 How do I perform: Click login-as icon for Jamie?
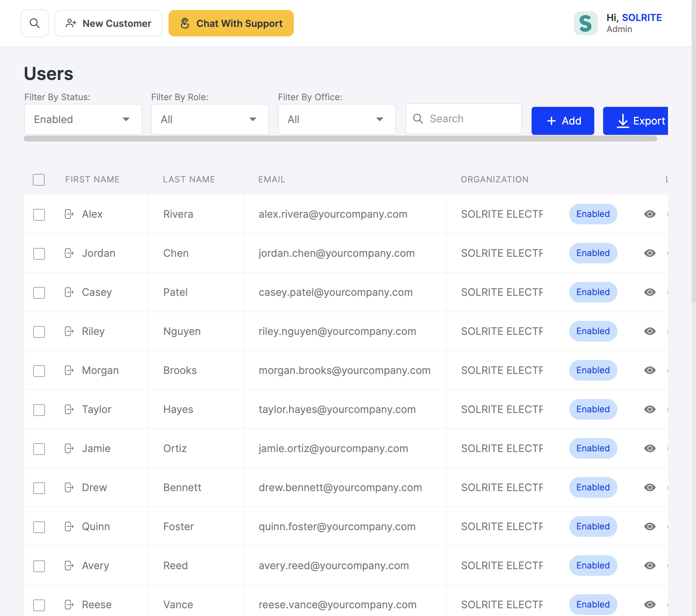tap(69, 448)
